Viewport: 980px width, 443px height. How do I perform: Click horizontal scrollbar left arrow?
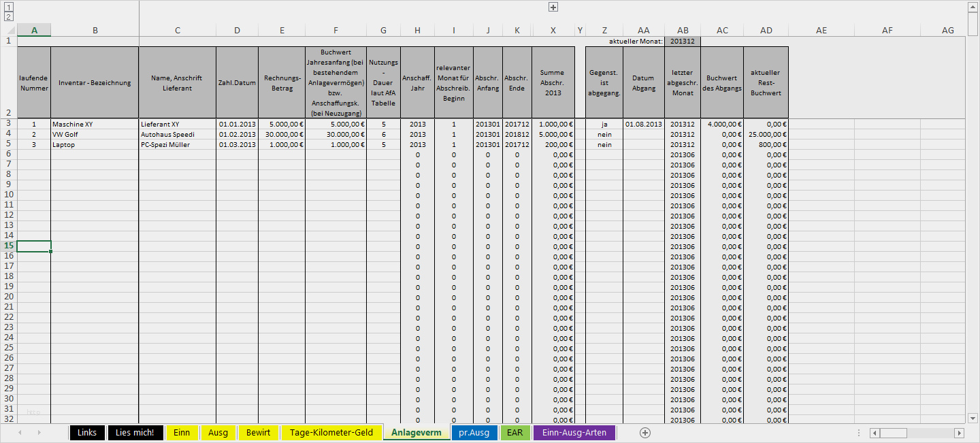pos(875,433)
